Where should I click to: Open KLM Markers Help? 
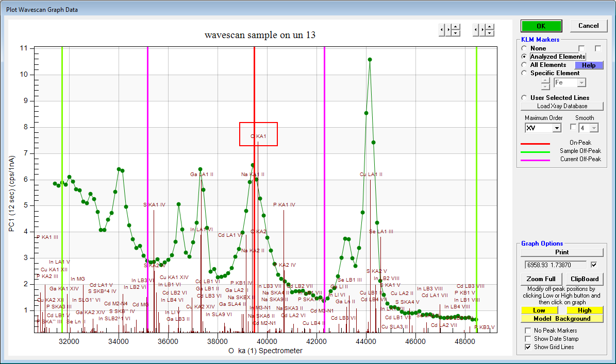(589, 65)
